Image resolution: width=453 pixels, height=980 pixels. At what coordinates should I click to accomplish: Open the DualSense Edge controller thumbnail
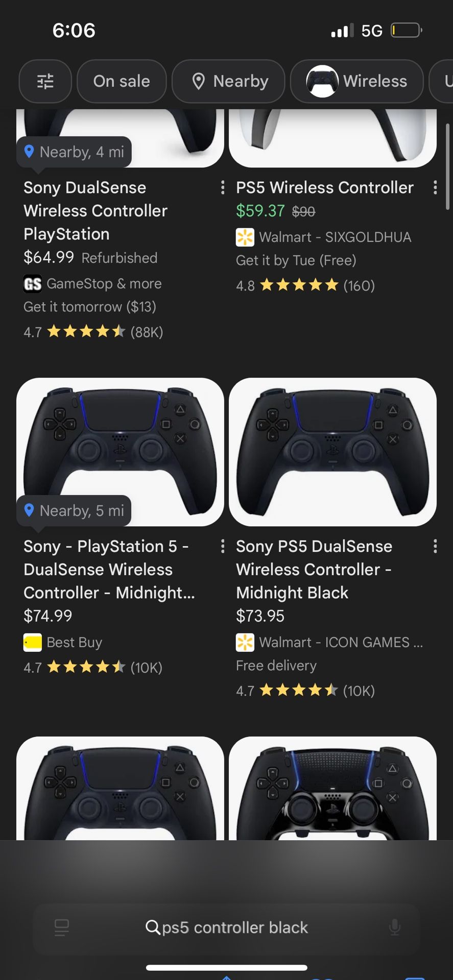click(x=332, y=789)
